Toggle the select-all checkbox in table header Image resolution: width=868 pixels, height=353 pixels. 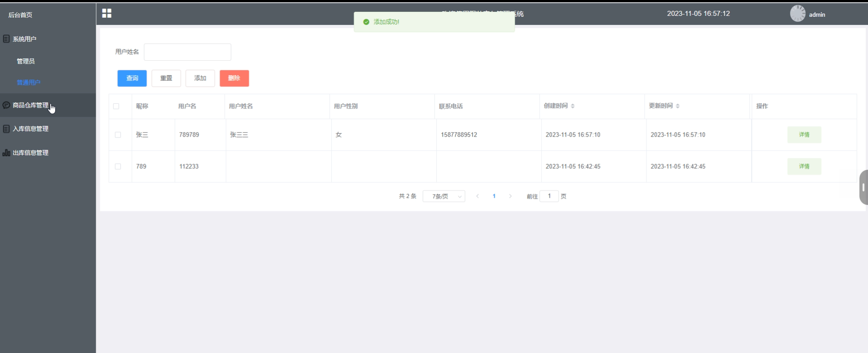coord(116,106)
